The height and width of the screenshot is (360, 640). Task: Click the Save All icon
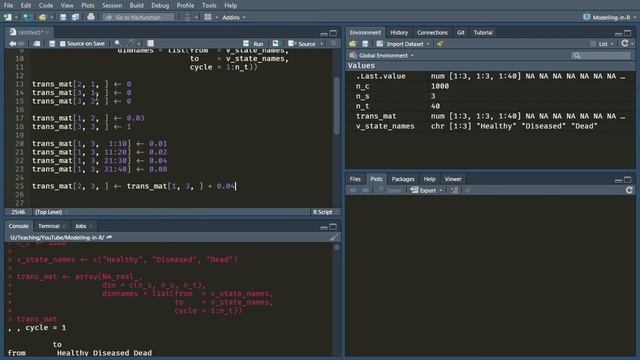click(76, 17)
